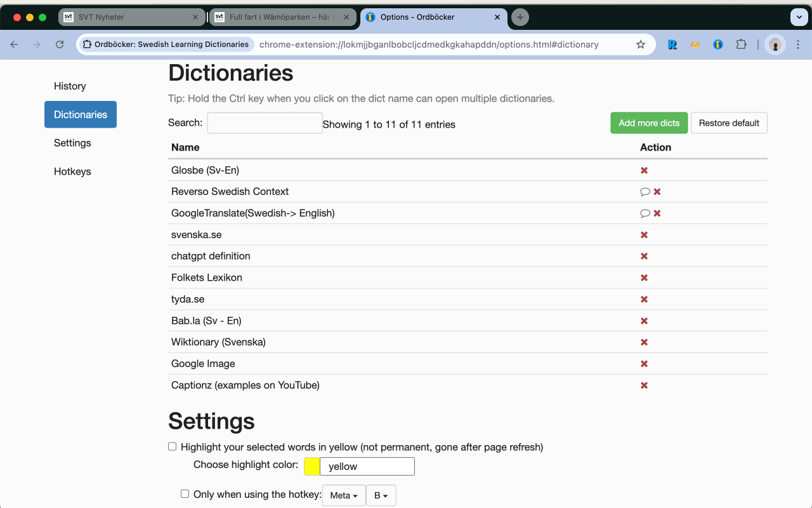The height and width of the screenshot is (508, 812).
Task: Remove the Reverso Swedish Context dictionary
Action: 657,192
